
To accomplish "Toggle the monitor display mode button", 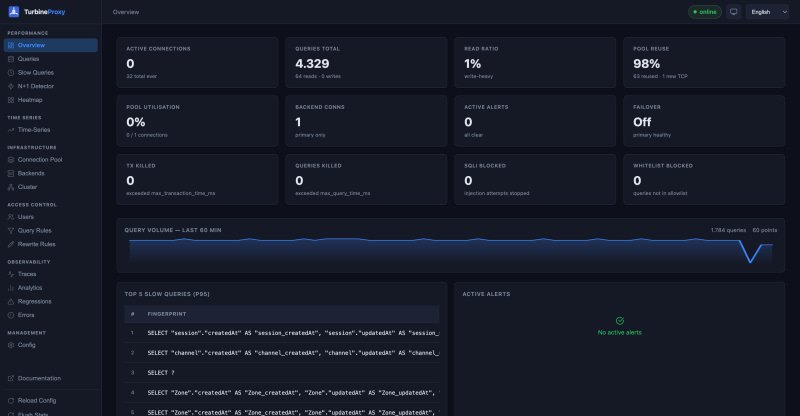I will tap(734, 12).
